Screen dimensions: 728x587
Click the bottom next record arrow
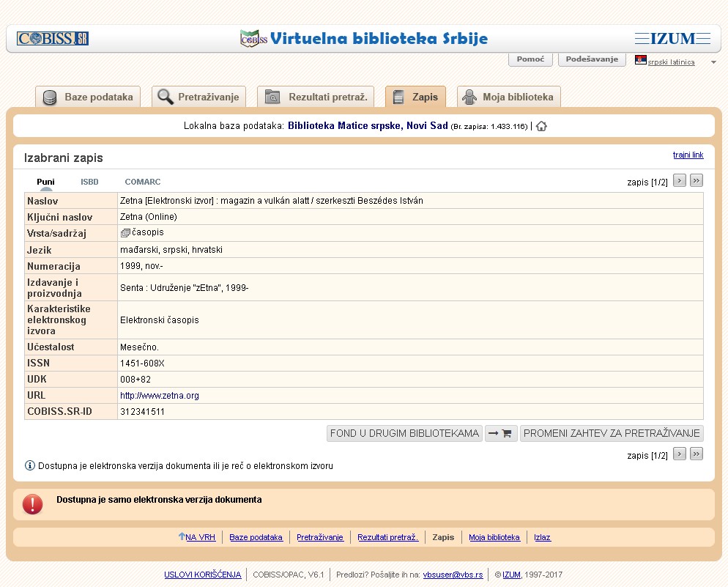point(679,454)
